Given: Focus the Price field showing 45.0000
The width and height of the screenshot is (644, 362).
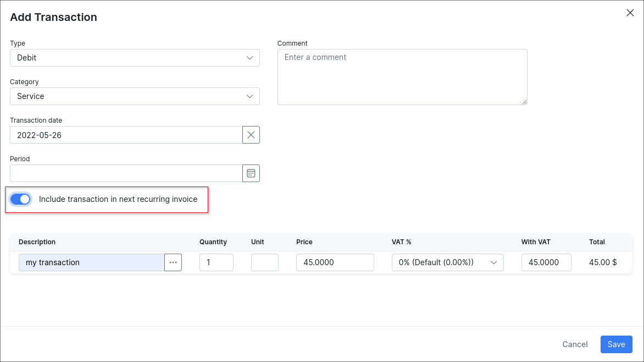Looking at the screenshot, I should point(335,262).
